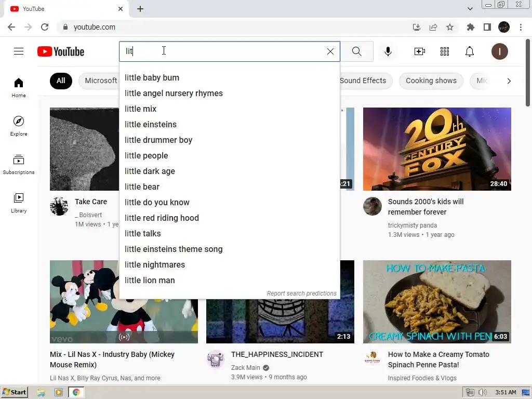Select suggestion 'little drummer boy'
The image size is (532, 399).
click(229, 140)
